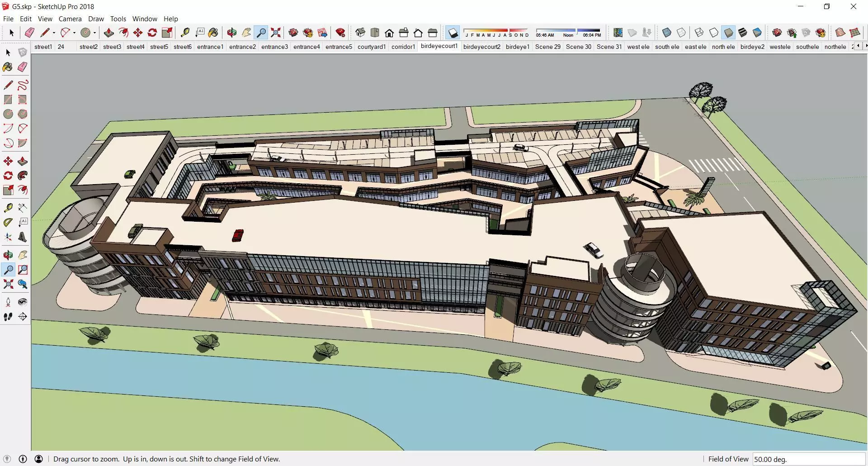Switch to Iso view house icon
Screen dimensions: 868x466
click(360, 33)
